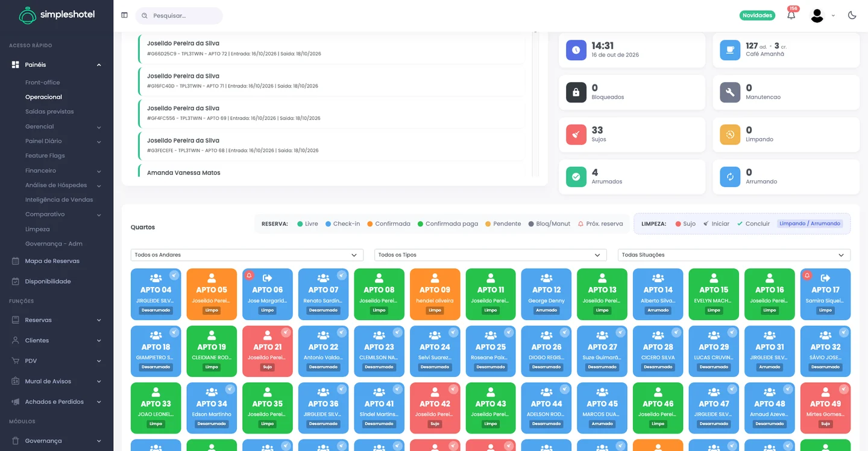
Task: Open Disponibilidade in the sidebar
Action: (x=48, y=282)
